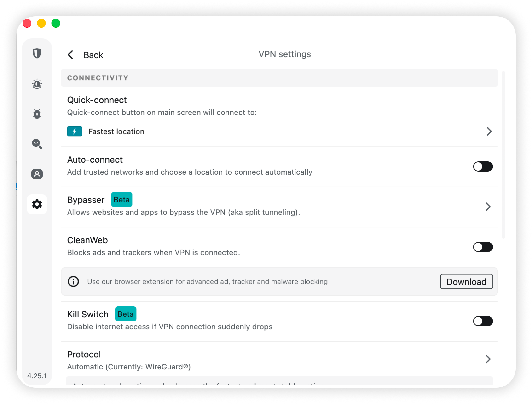Open the Antivirus bug sidebar icon

[37, 114]
